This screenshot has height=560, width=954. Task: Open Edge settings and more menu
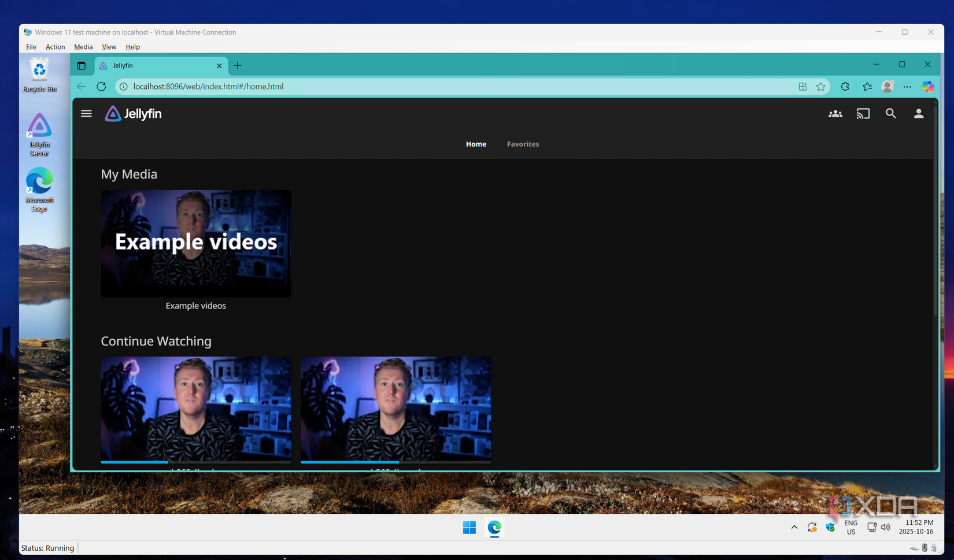point(907,87)
